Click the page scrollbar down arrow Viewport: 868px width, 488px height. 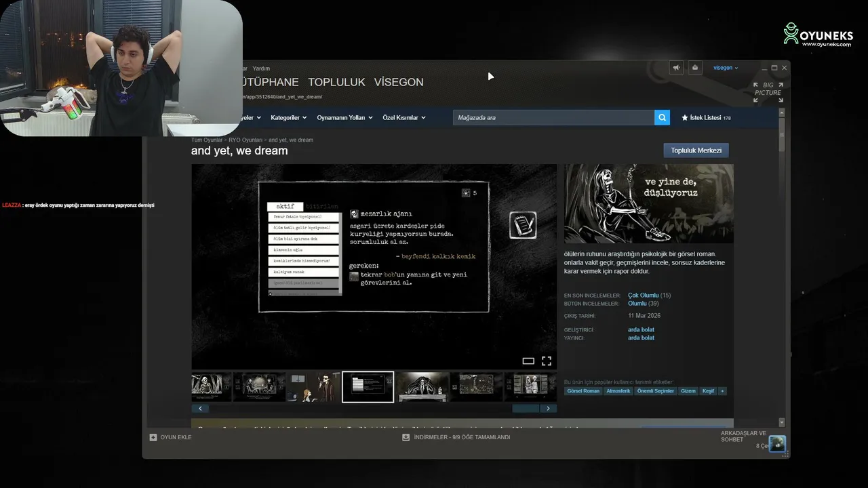point(782,422)
